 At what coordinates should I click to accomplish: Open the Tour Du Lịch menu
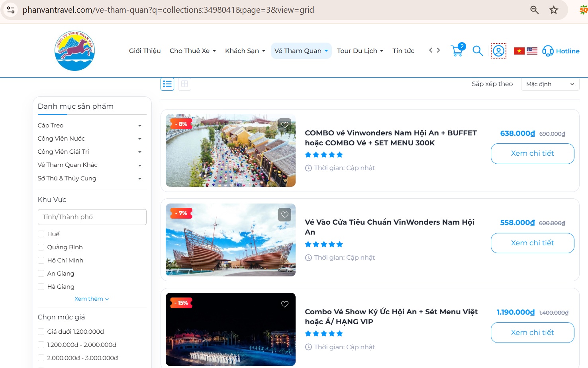click(x=360, y=51)
